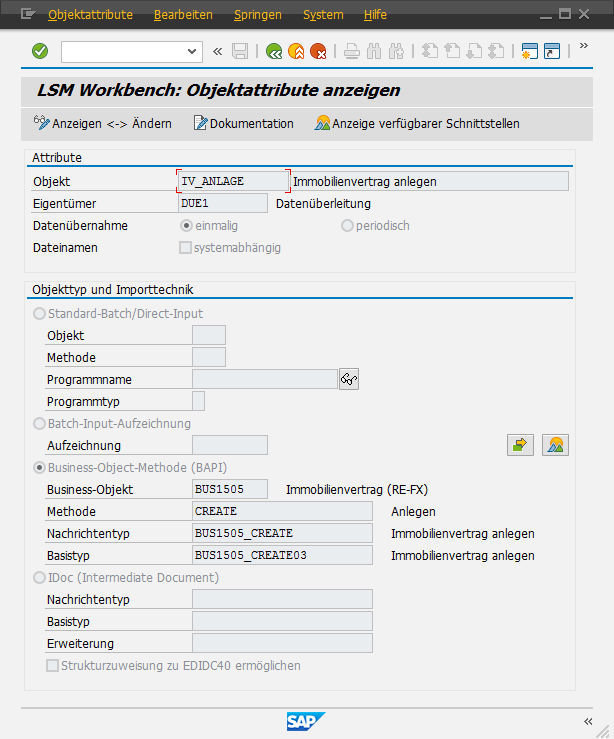Select the einmalig radio button

[x=186, y=226]
